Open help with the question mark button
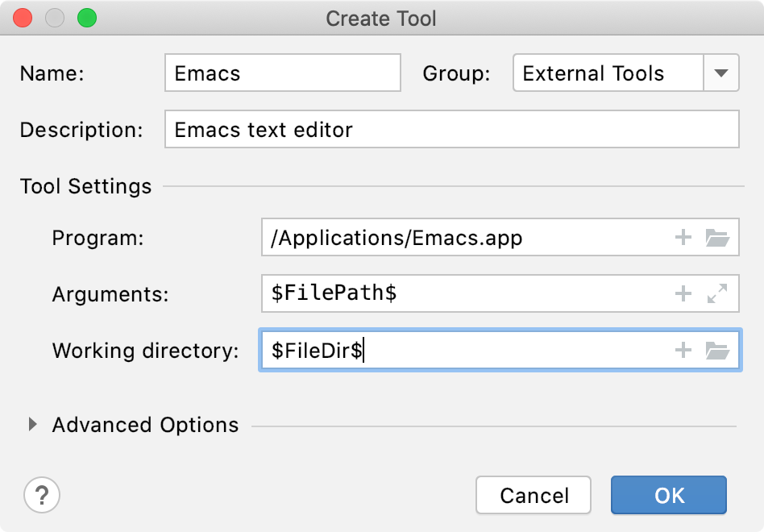764x532 pixels. (x=42, y=495)
